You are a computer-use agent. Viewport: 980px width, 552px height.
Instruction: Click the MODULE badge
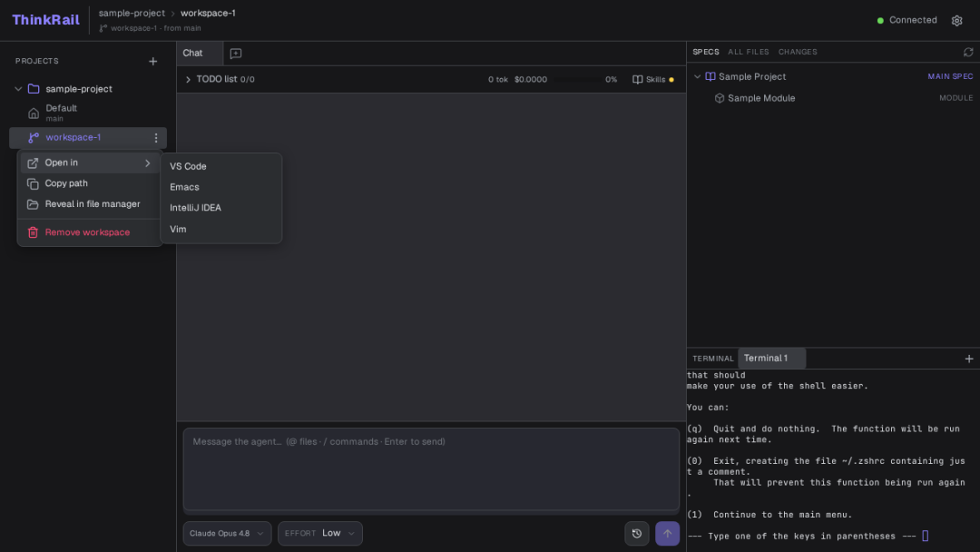click(955, 98)
